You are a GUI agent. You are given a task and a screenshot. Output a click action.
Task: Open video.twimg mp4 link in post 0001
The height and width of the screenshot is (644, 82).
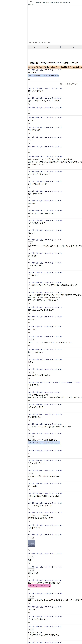tap(43, 75)
